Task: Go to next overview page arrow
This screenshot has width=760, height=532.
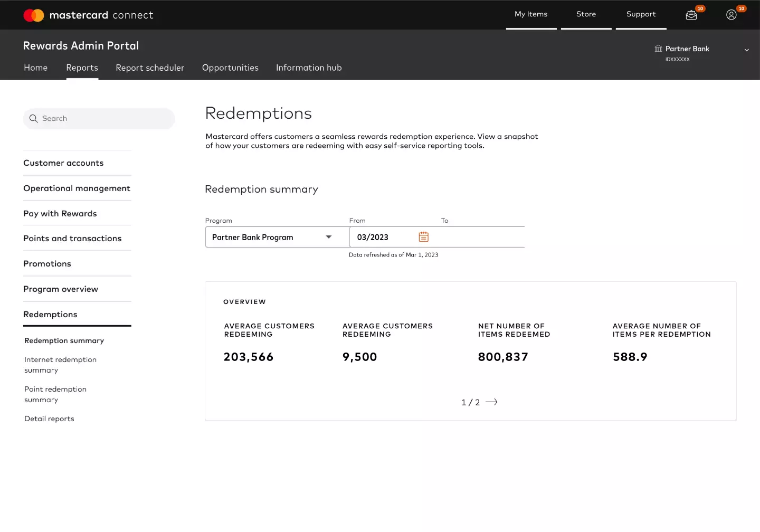Action: 491,402
